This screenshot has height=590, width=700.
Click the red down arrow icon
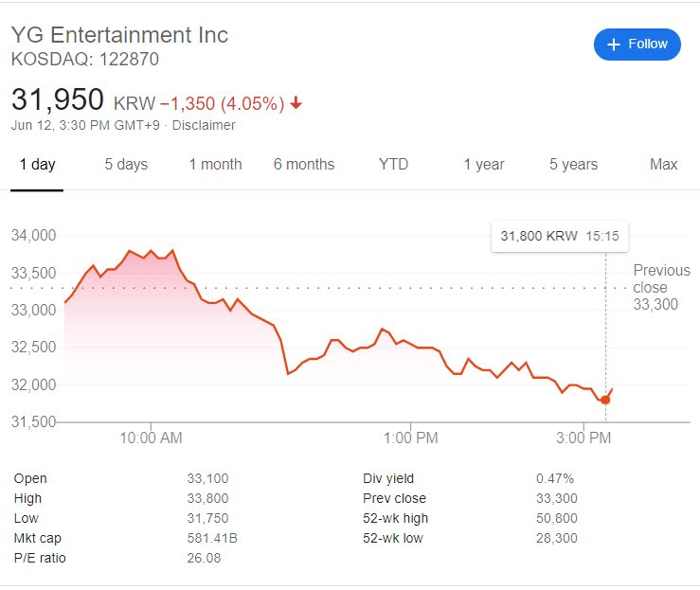click(x=296, y=102)
